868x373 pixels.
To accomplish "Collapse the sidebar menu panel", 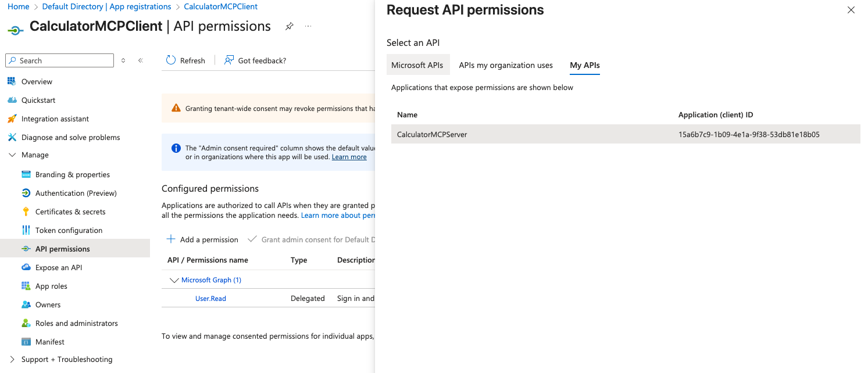I will pos(140,60).
